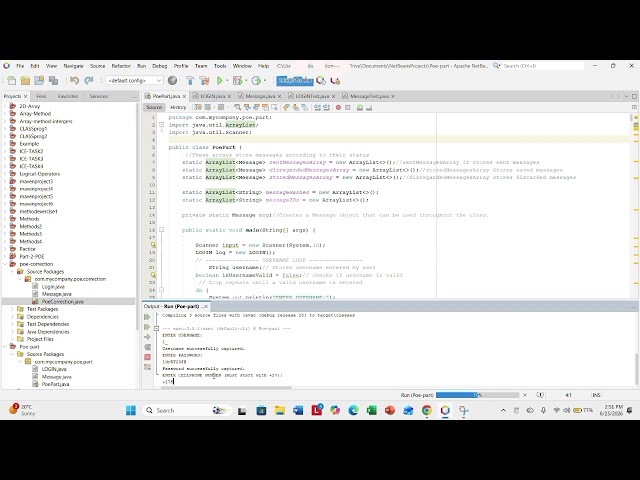This screenshot has height=480, width=640.
Task: Open Microsoft Excel from the taskbar
Action: [371, 410]
